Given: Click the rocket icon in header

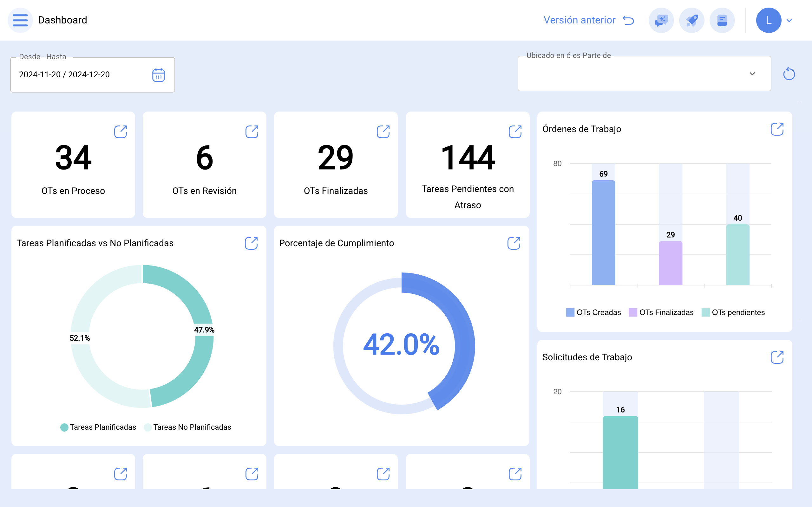Looking at the screenshot, I should tap(691, 21).
